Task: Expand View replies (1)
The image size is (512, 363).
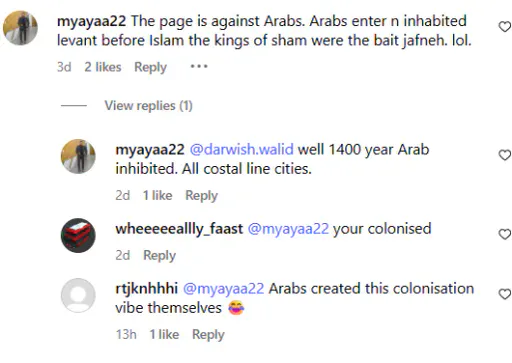Action: [148, 106]
